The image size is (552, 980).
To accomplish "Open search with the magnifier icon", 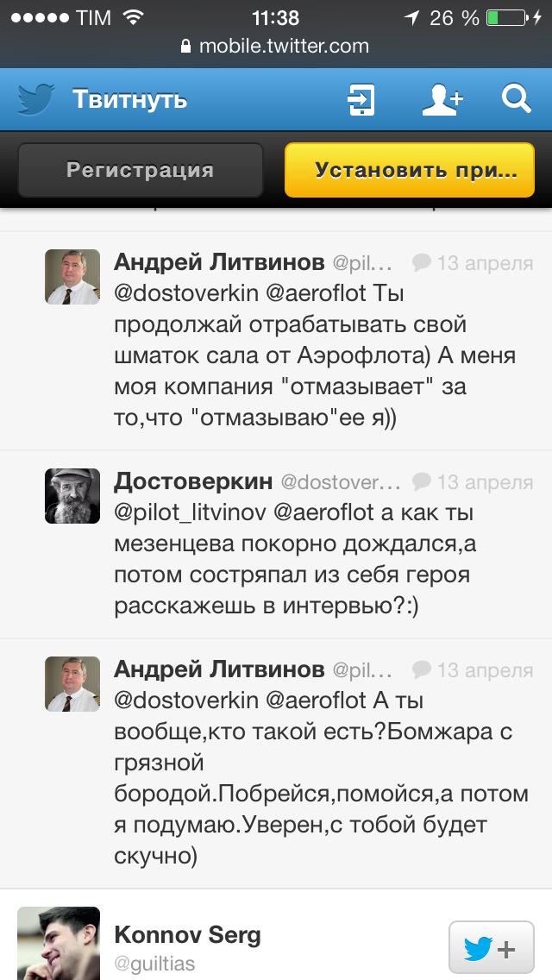I will (x=516, y=100).
